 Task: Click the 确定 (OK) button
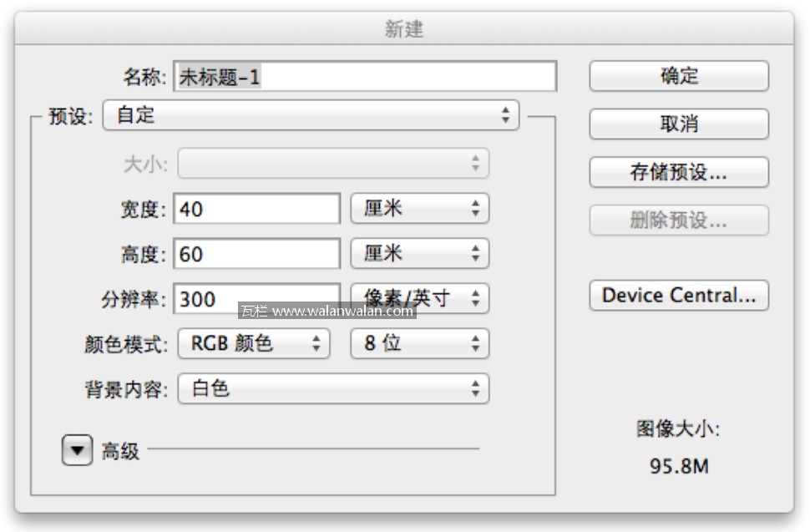678,76
